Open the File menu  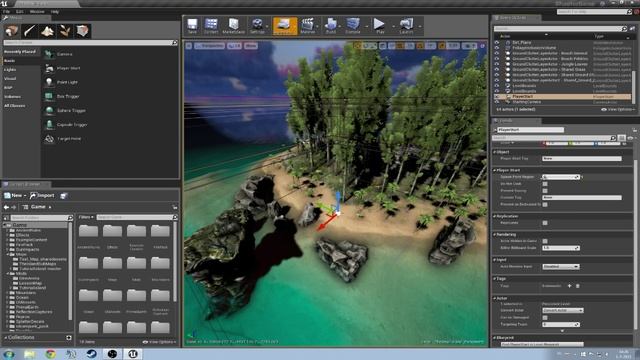(x=7, y=12)
